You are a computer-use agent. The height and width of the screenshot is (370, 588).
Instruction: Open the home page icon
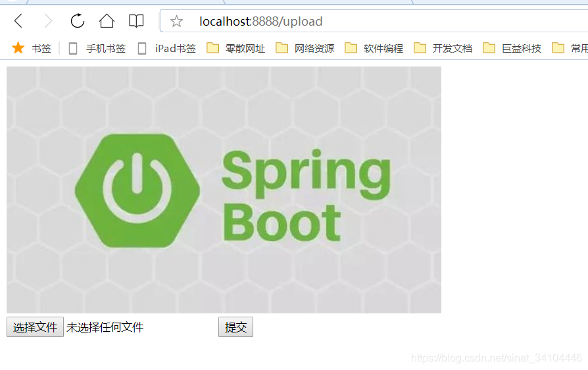(x=107, y=20)
